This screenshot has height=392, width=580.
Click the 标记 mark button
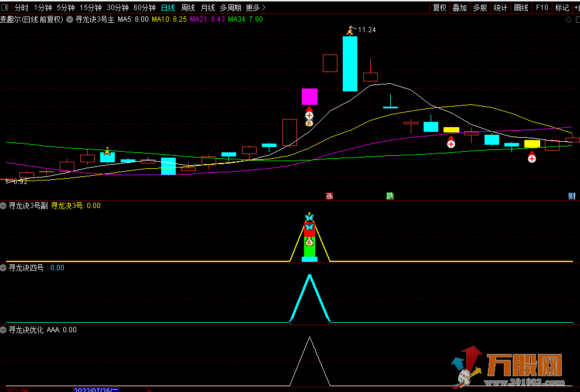[562, 8]
